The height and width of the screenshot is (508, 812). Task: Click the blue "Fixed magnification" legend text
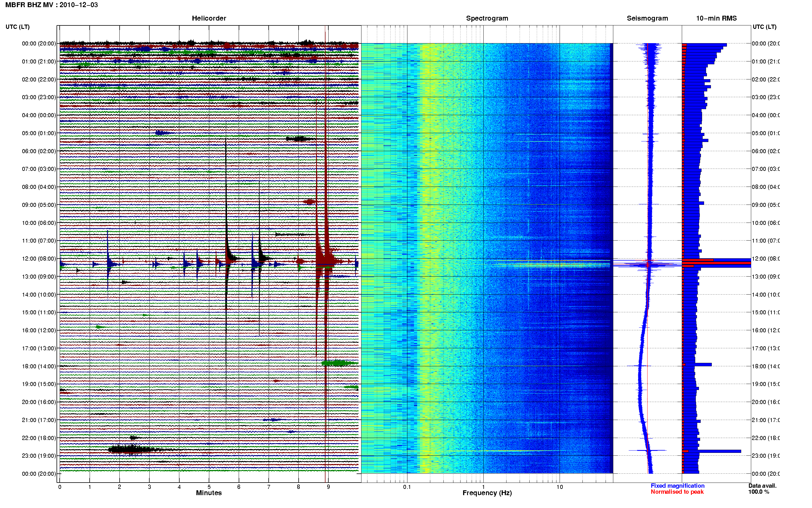pos(678,486)
